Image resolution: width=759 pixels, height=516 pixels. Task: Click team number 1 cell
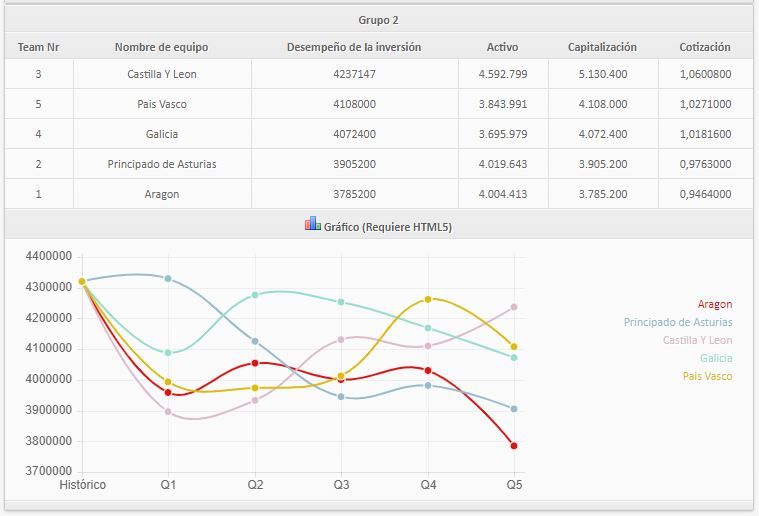(x=38, y=194)
